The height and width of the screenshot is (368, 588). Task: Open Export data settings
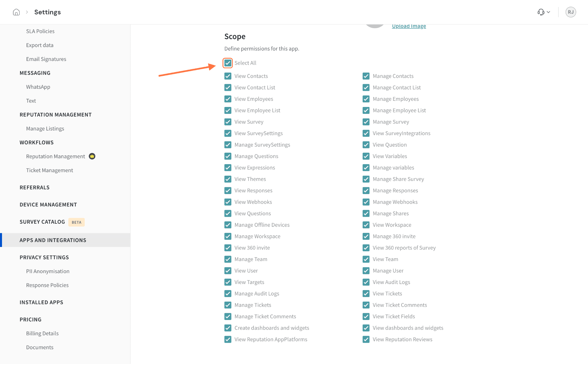(x=40, y=45)
